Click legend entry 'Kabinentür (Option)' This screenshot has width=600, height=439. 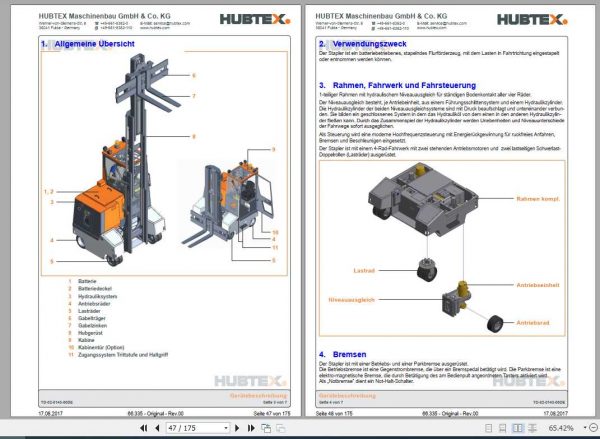tap(101, 348)
